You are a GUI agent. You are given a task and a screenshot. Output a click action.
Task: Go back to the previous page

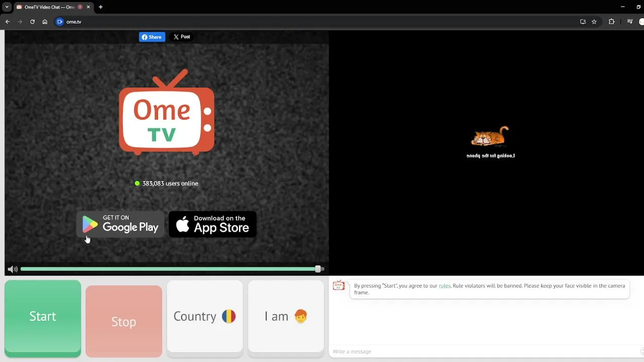click(x=8, y=22)
